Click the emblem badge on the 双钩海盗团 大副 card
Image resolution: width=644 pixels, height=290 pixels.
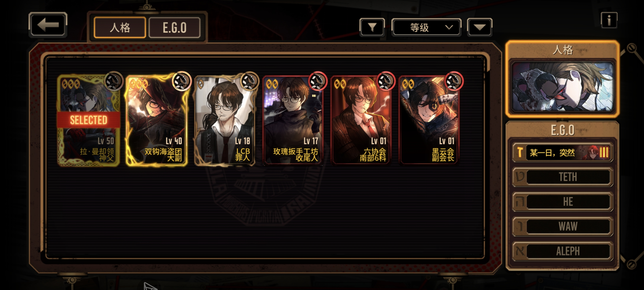tap(181, 81)
